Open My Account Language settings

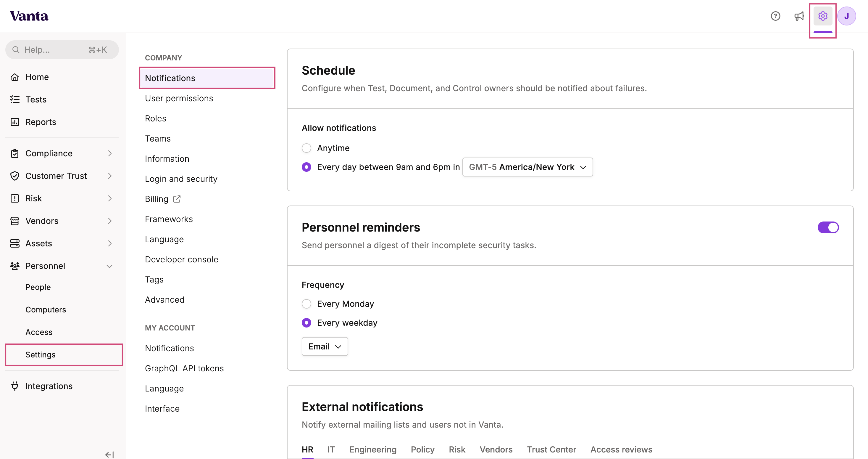click(x=164, y=389)
